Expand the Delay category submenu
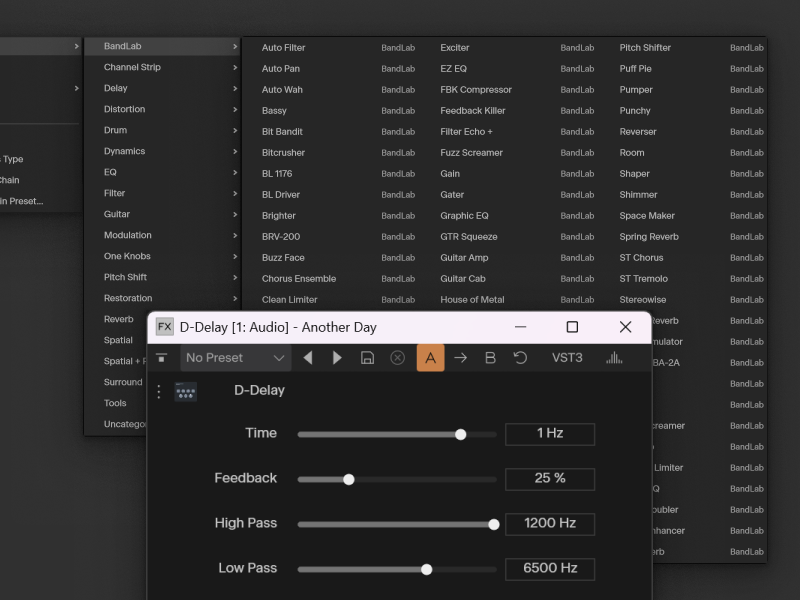The height and width of the screenshot is (600, 800). coord(163,88)
